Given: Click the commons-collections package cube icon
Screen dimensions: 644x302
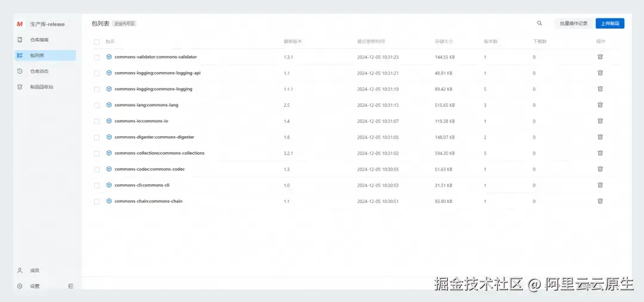Looking at the screenshot, I should coord(109,153).
